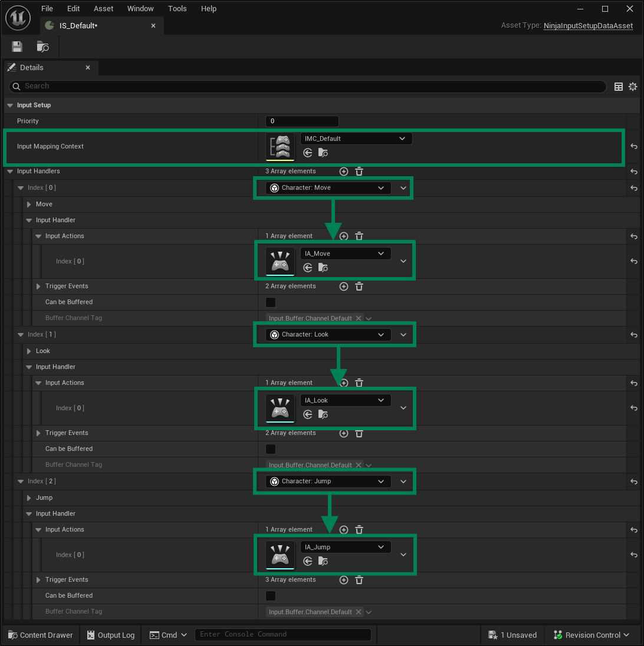Delete elements of IA_Look Input Actions array
Image resolution: width=644 pixels, height=646 pixels.
(x=359, y=383)
